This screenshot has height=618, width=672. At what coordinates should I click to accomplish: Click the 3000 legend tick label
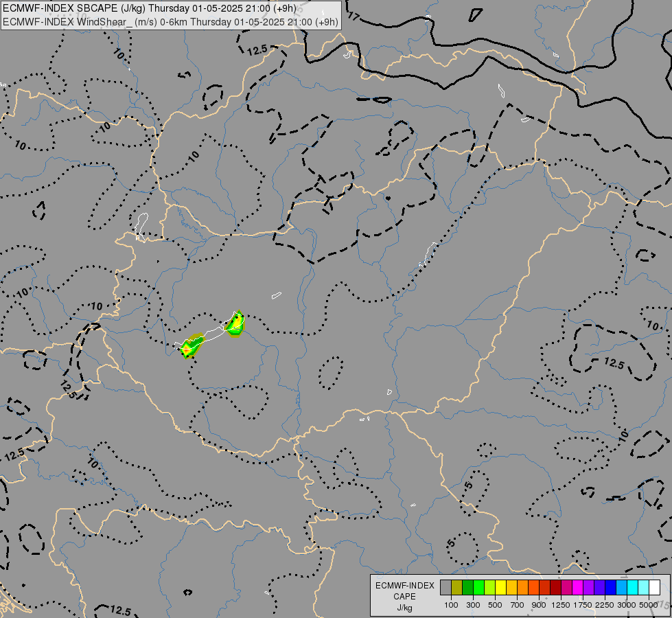[x=627, y=605]
